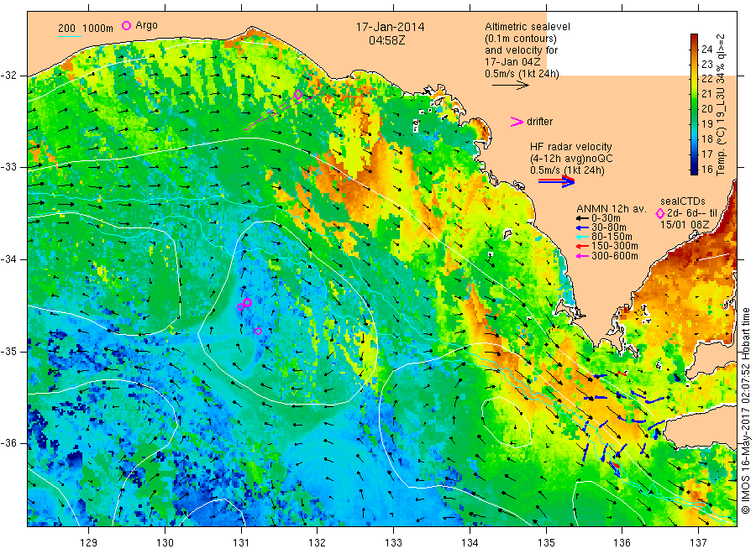
Task: Click the '0.5m/s (1kt 24h)' text under Altimetric
Action: (522, 74)
